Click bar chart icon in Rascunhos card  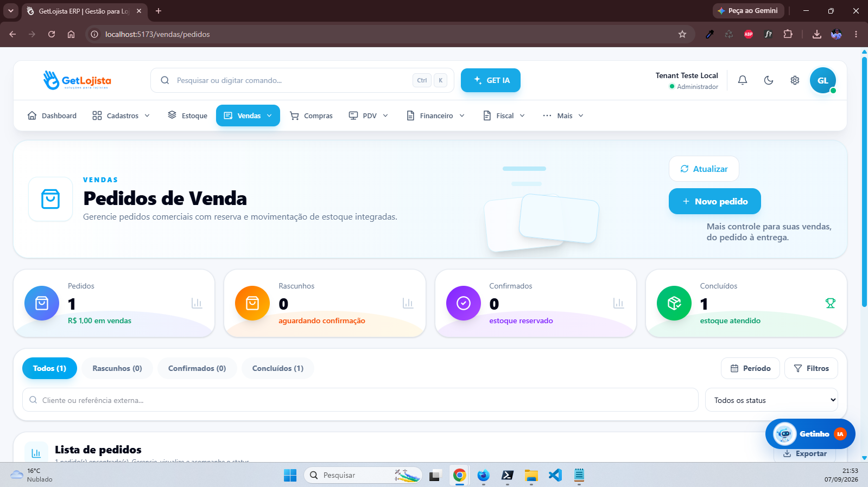point(408,303)
